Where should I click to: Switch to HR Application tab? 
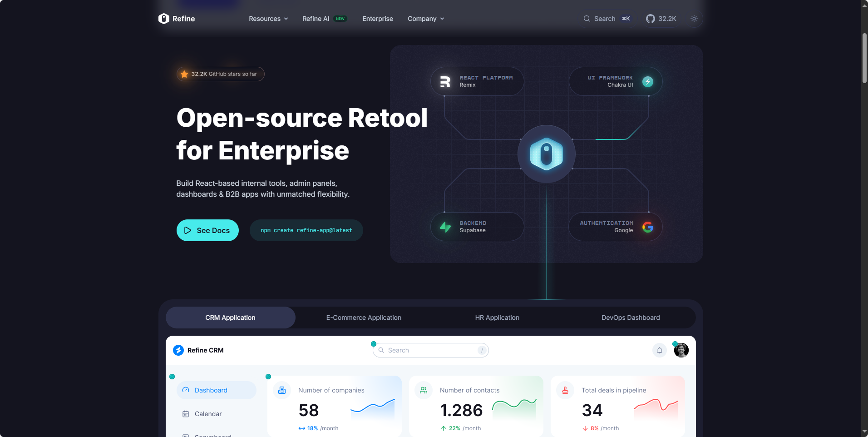point(497,318)
